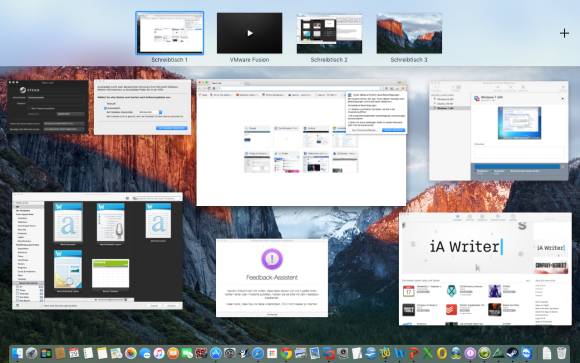Toggle the checkbox in the update dialog
Image resolution: width=580 pixels, height=363 pixels.
(x=105, y=108)
